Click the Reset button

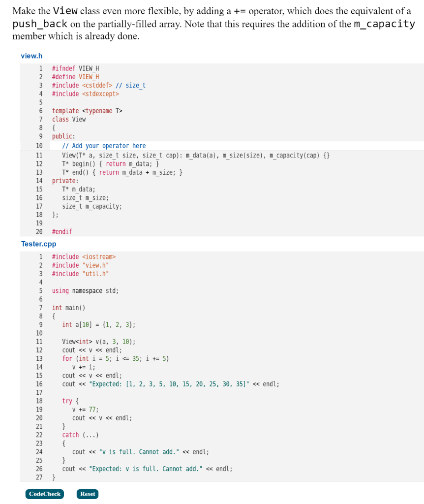(87, 494)
